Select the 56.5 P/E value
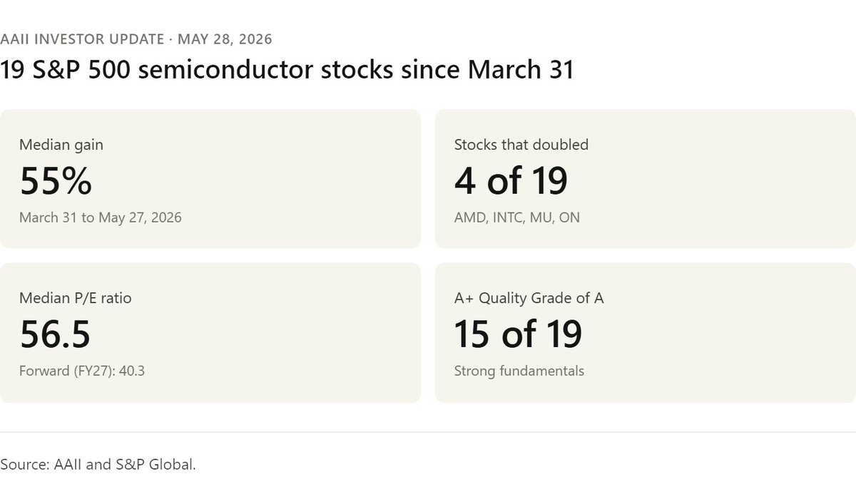Image resolution: width=856 pixels, height=504 pixels. [55, 334]
